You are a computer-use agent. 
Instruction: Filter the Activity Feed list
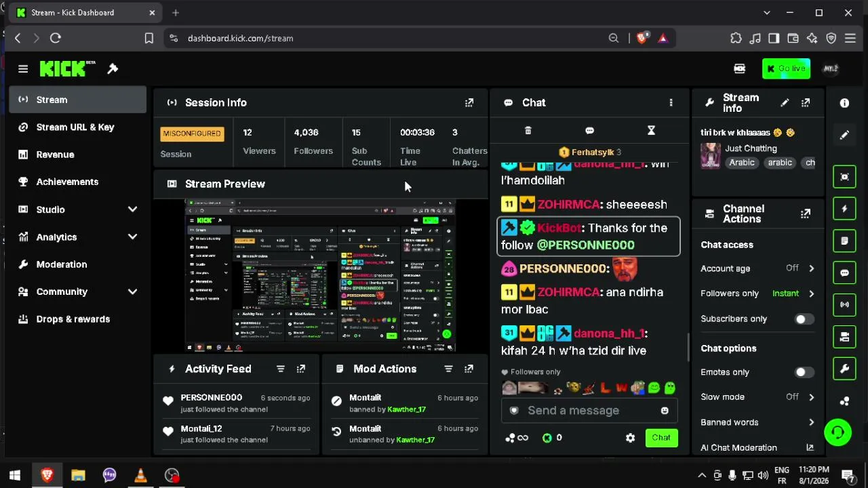281,369
